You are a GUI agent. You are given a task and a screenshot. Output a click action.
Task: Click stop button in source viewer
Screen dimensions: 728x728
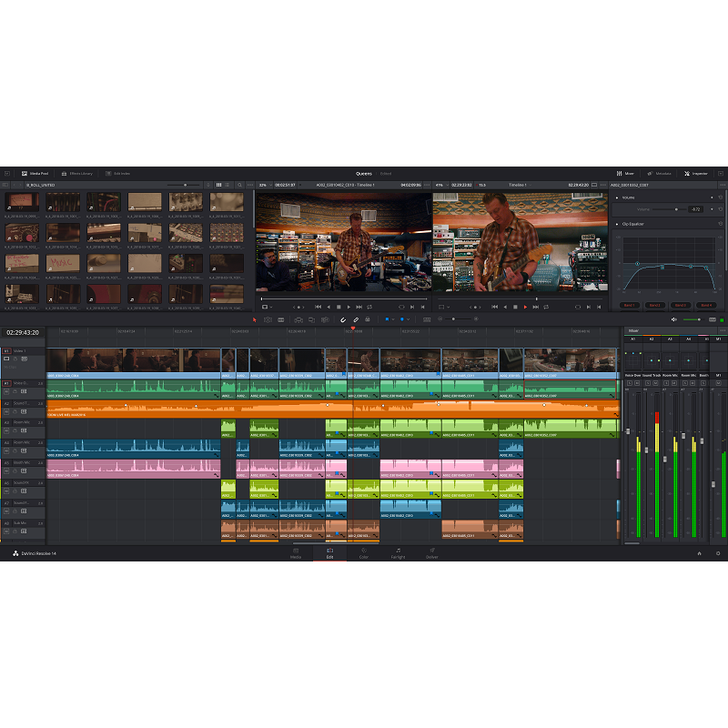[338, 307]
